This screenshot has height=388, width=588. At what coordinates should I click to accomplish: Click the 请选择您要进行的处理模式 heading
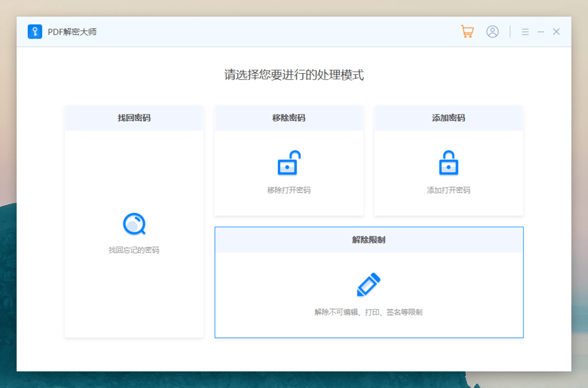point(294,75)
